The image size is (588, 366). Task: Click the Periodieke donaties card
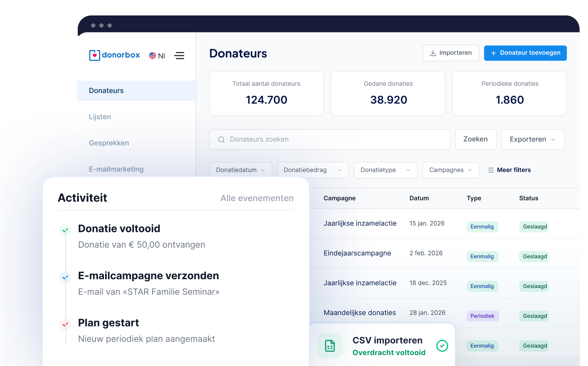coord(509,93)
